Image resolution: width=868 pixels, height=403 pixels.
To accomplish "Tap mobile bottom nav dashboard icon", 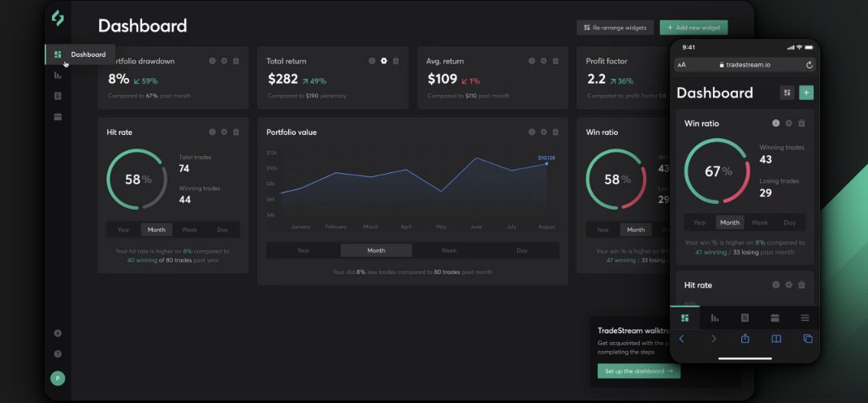I will coord(684,318).
